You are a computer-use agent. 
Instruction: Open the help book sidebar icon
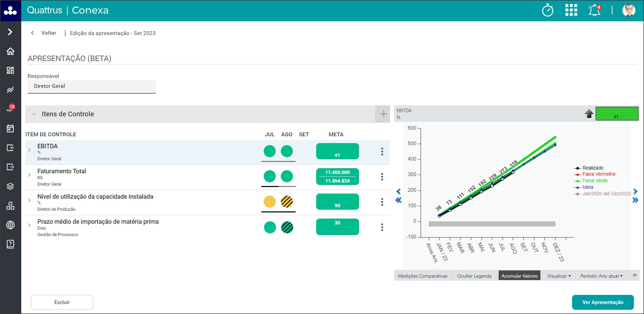[x=10, y=244]
